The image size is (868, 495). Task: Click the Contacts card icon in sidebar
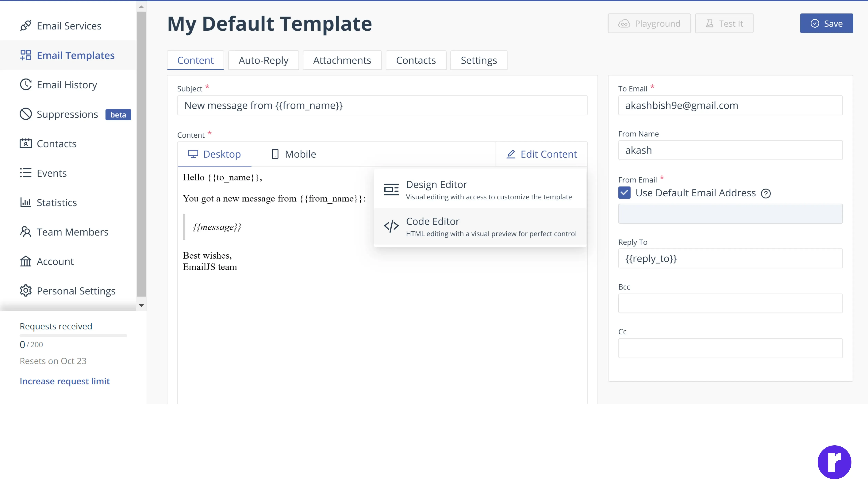point(26,143)
